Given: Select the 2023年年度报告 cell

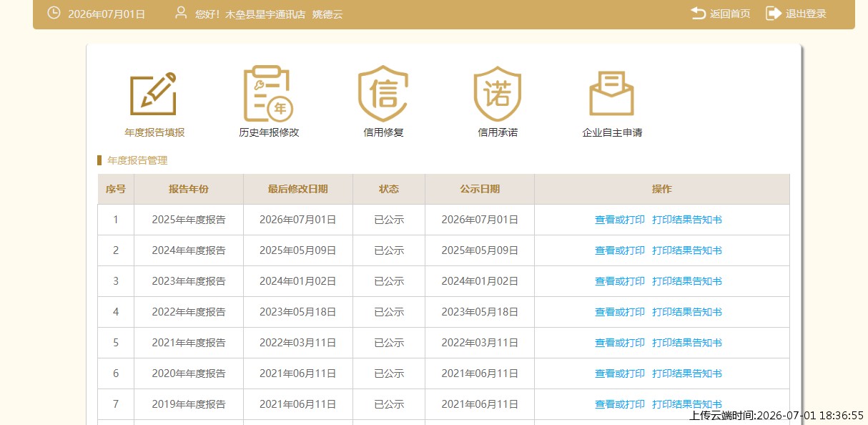Looking at the screenshot, I should (x=189, y=281).
